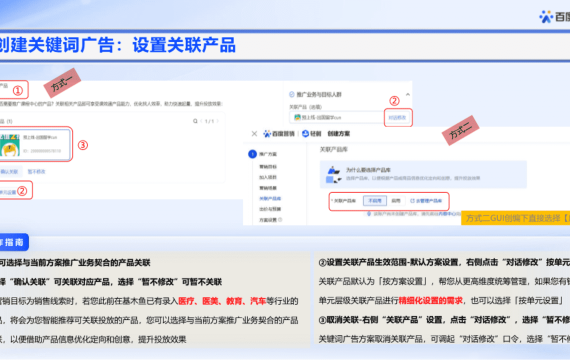This screenshot has height=360, width=570.
Task: Click the Baidu paw logo at top right
Action: click(x=546, y=16)
